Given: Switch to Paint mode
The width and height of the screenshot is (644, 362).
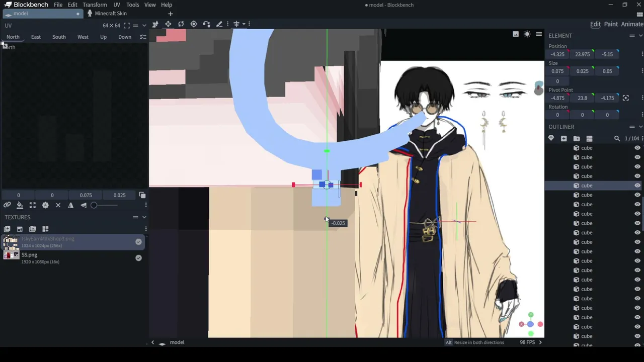Looking at the screenshot, I should [611, 24].
